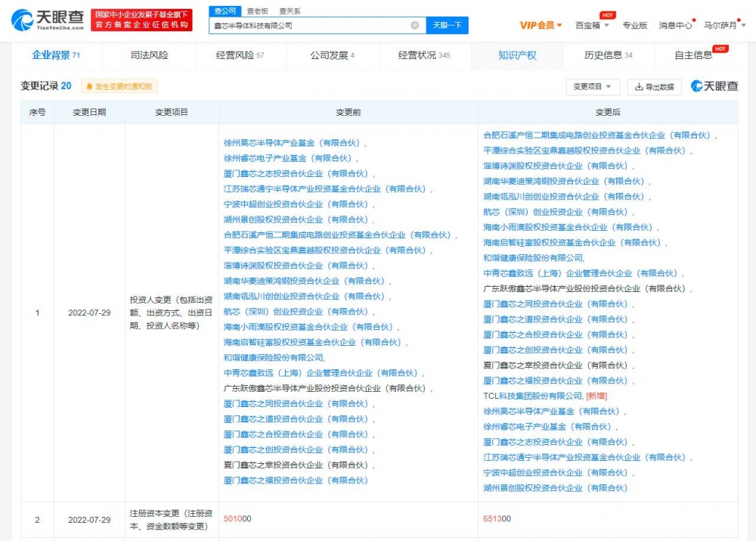Open 厦门鑫芯之志投资合伙企业 in the 变更前 column
The image size is (756, 541).
(x=296, y=174)
